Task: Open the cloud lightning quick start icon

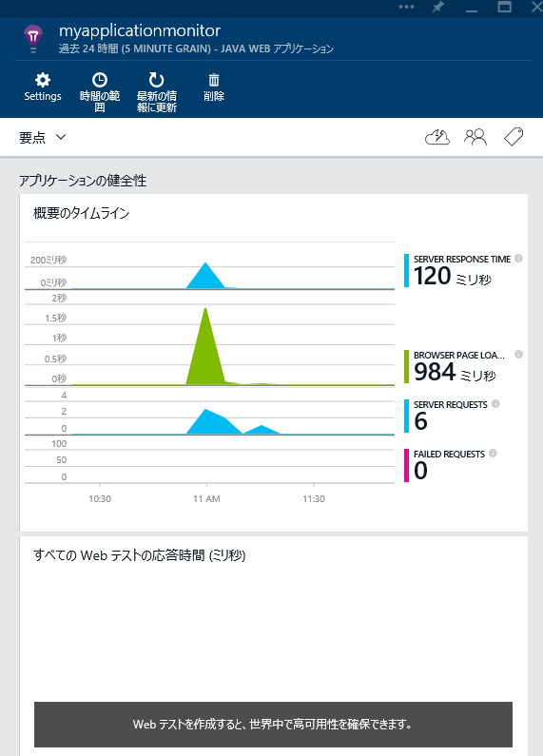Action: (437, 137)
